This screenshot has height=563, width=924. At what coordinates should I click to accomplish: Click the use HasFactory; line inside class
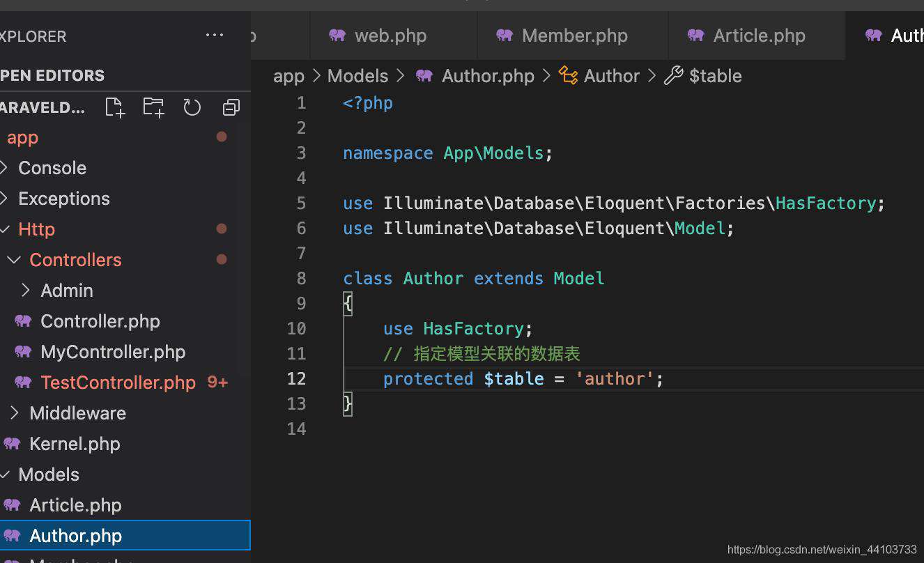(x=458, y=328)
